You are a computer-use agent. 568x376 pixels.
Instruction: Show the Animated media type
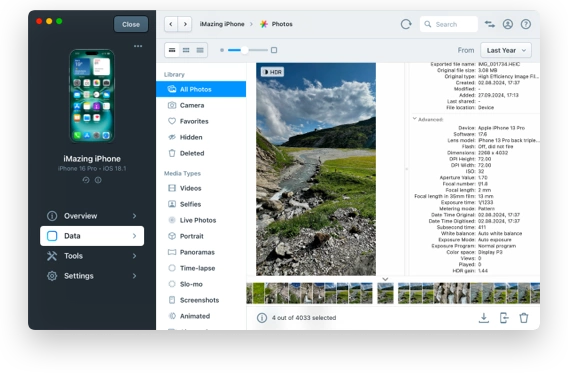click(x=201, y=316)
